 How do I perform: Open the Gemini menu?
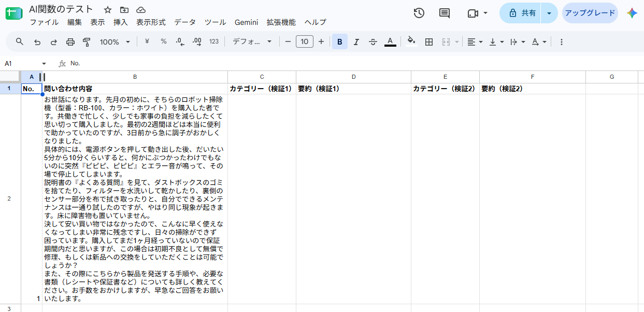[x=246, y=22]
